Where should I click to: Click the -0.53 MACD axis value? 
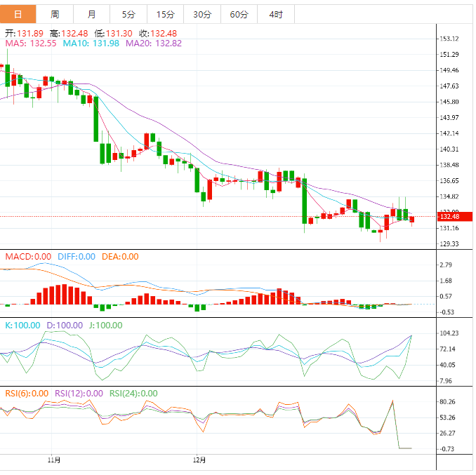pos(447,312)
